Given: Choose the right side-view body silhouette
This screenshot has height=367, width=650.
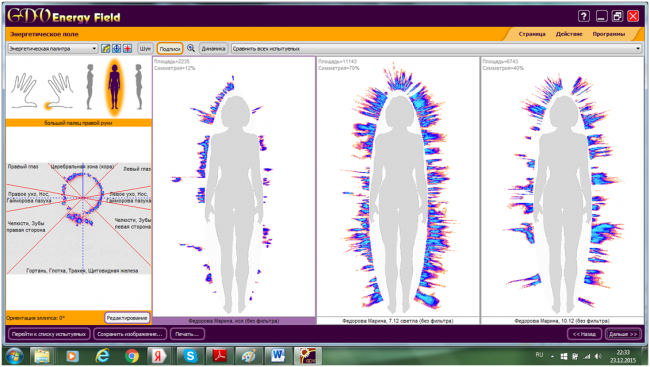Looking at the screenshot, I should tap(138, 87).
